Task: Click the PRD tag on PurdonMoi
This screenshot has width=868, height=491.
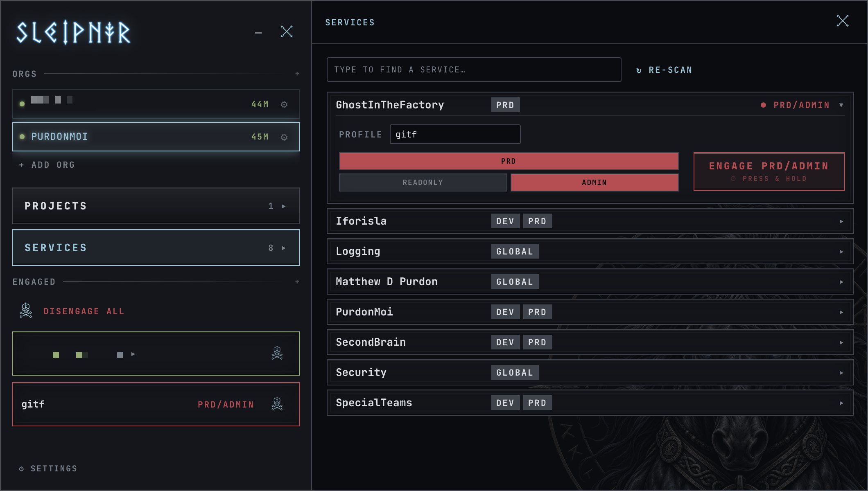Action: (x=537, y=312)
